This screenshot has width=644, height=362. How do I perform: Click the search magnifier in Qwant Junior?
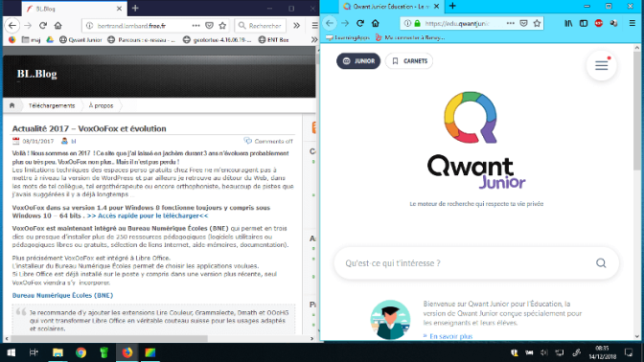click(x=601, y=263)
